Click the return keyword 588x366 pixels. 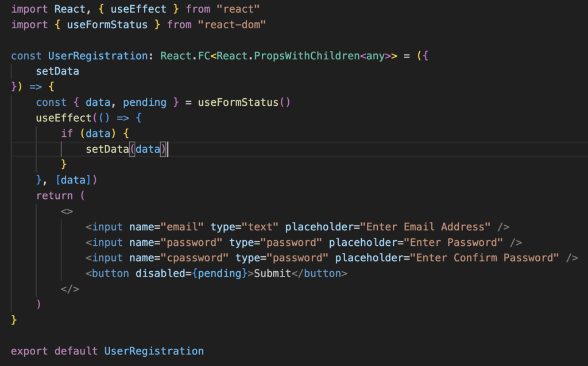54,195
